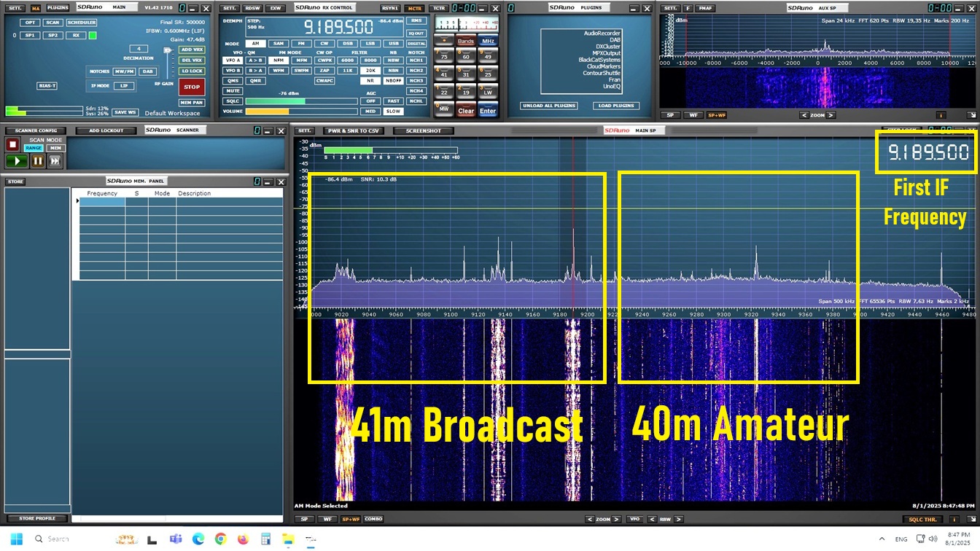Open the Bands selector on the keypad
980x551 pixels.
(x=465, y=41)
